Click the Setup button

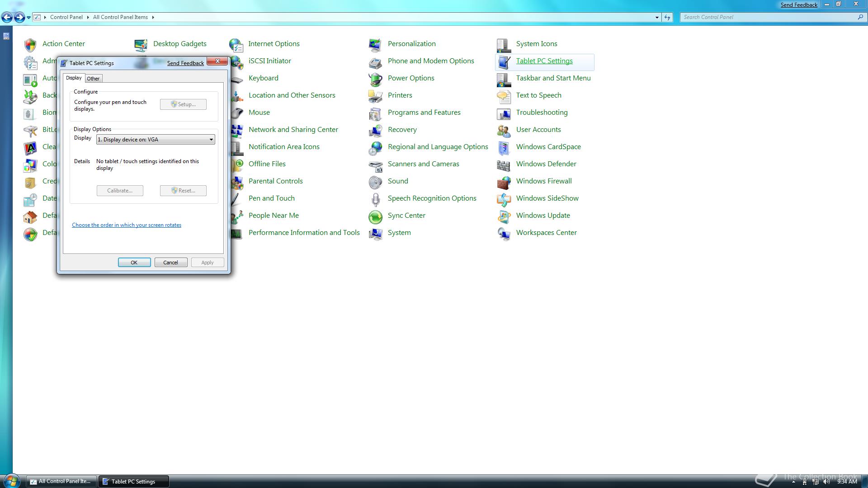click(x=183, y=104)
